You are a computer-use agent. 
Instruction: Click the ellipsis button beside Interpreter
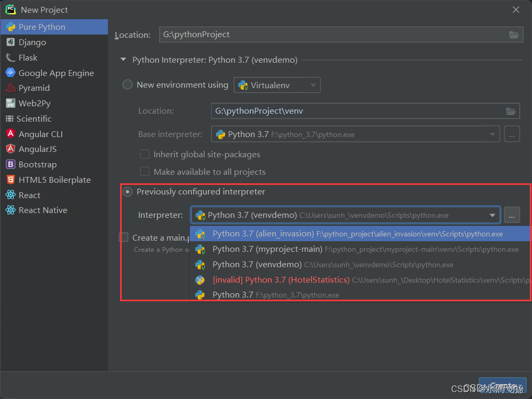point(512,215)
